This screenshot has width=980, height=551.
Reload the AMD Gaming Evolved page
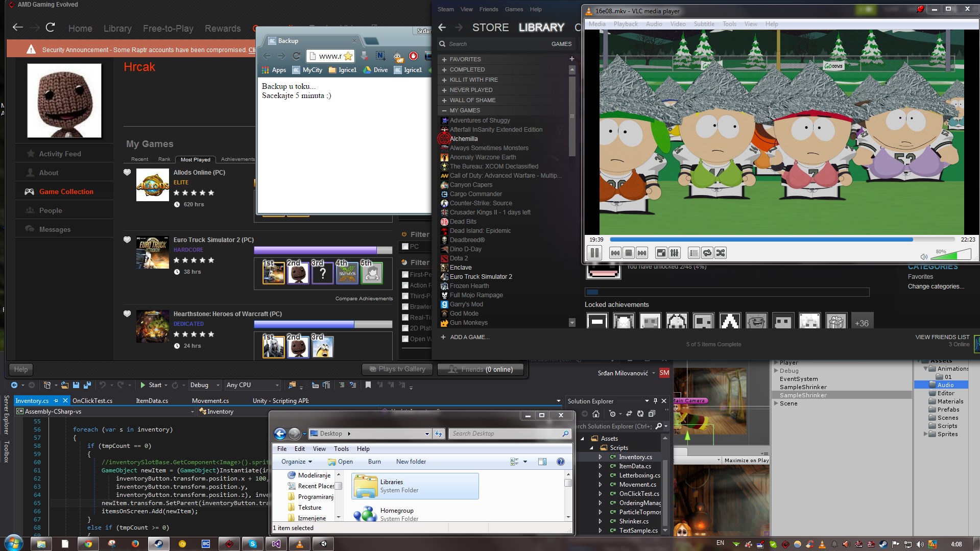(50, 28)
